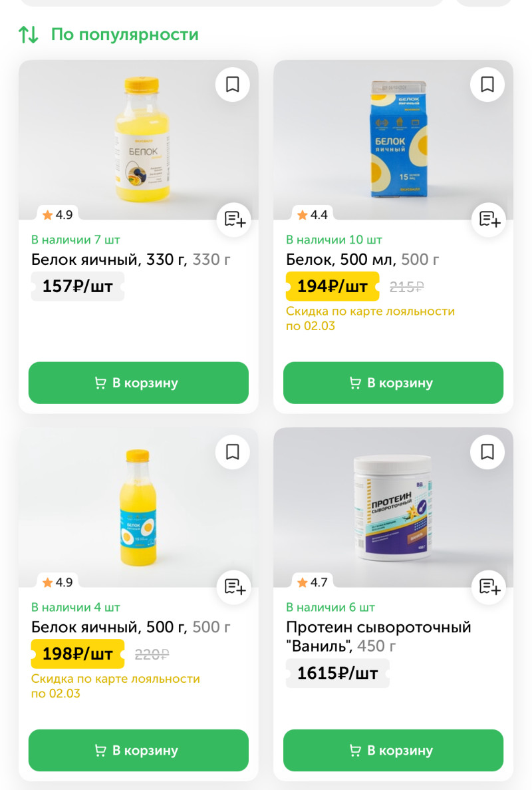This screenshot has height=790, width=532.
Task: Bookmark the whey protein vanilla jar
Action: [x=487, y=452]
